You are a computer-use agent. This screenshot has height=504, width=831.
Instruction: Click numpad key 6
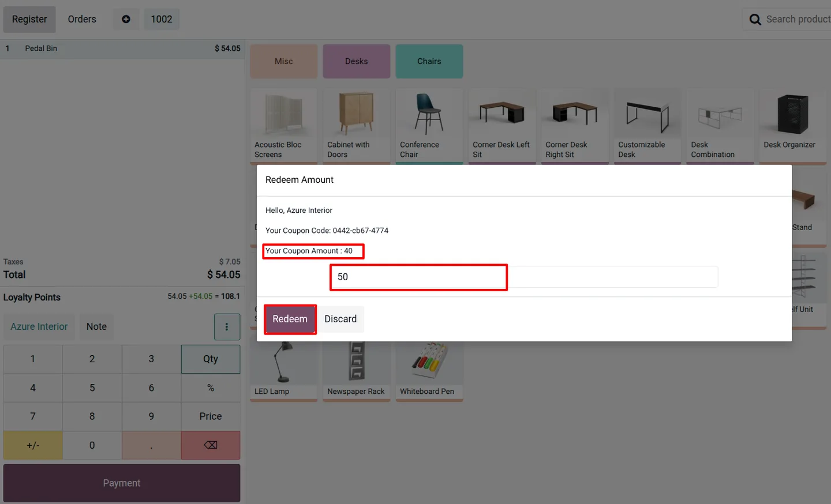[x=151, y=388]
